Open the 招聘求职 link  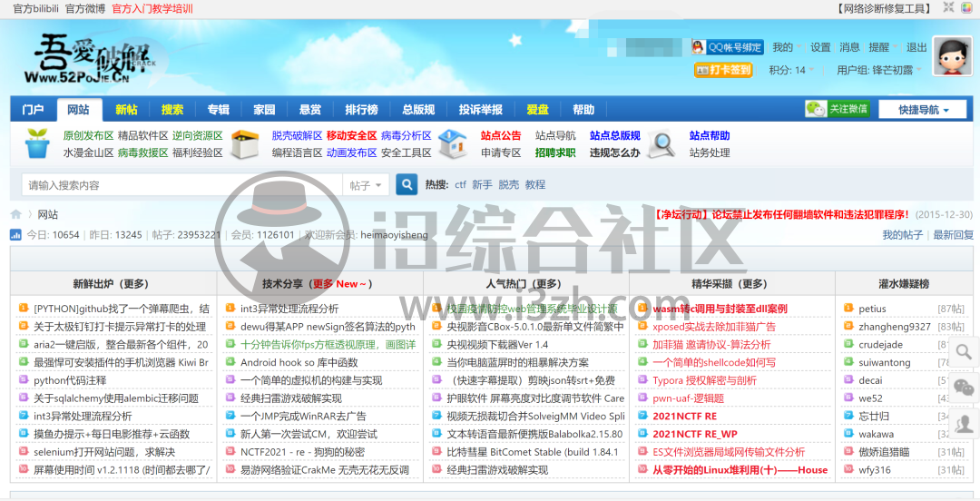[555, 152]
